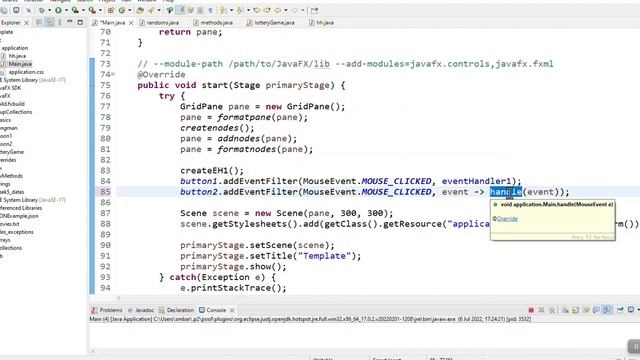
Task: Click the @Override annotation on line 74
Action: click(161, 74)
